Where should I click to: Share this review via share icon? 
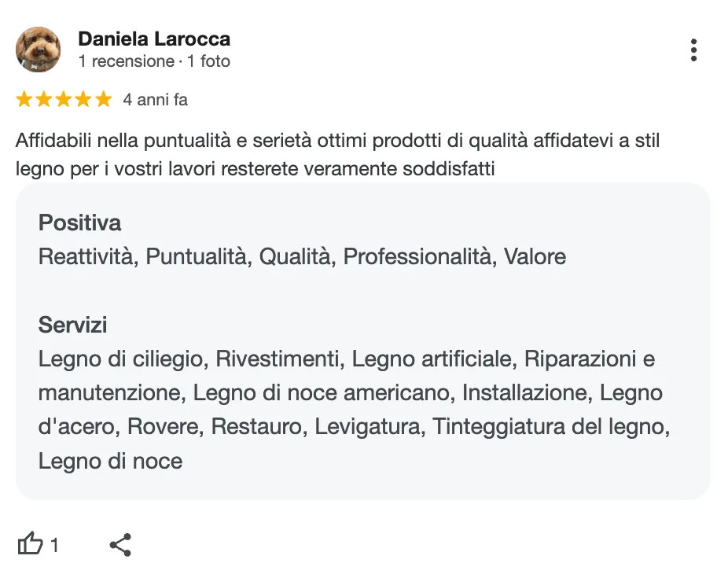119,544
